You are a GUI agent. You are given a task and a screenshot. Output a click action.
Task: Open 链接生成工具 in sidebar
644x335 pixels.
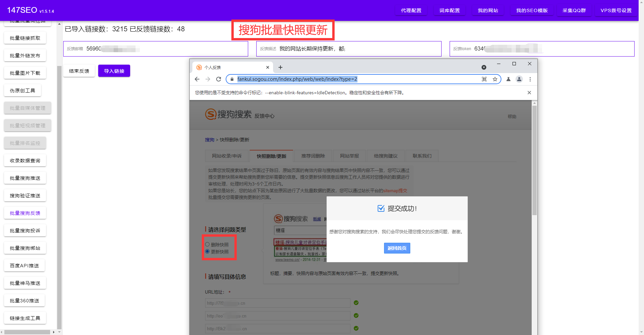coord(25,318)
